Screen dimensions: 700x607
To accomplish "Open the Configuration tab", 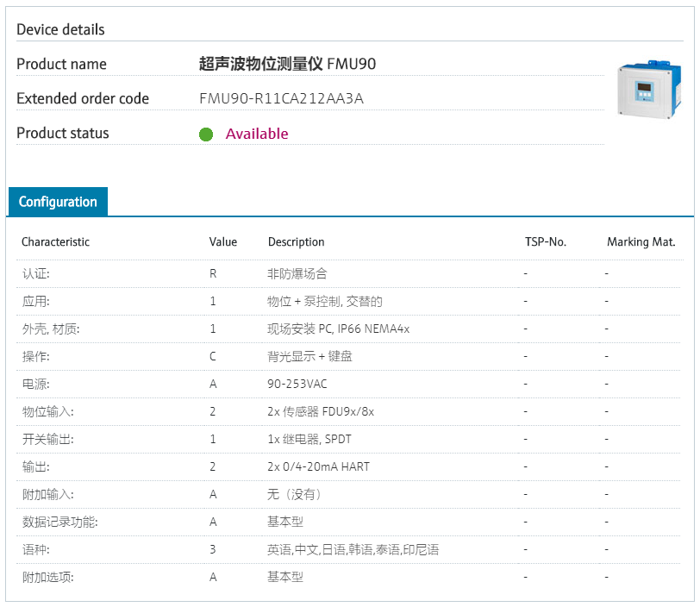I will [58, 202].
